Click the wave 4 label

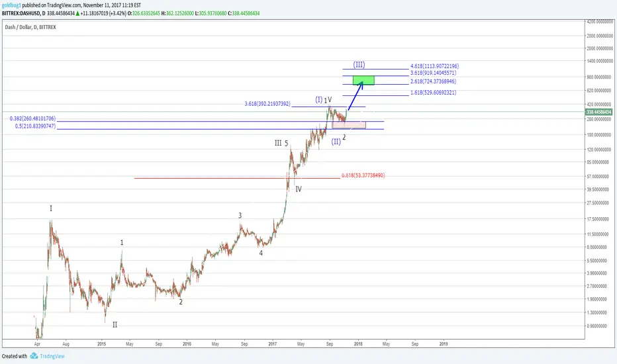click(261, 253)
